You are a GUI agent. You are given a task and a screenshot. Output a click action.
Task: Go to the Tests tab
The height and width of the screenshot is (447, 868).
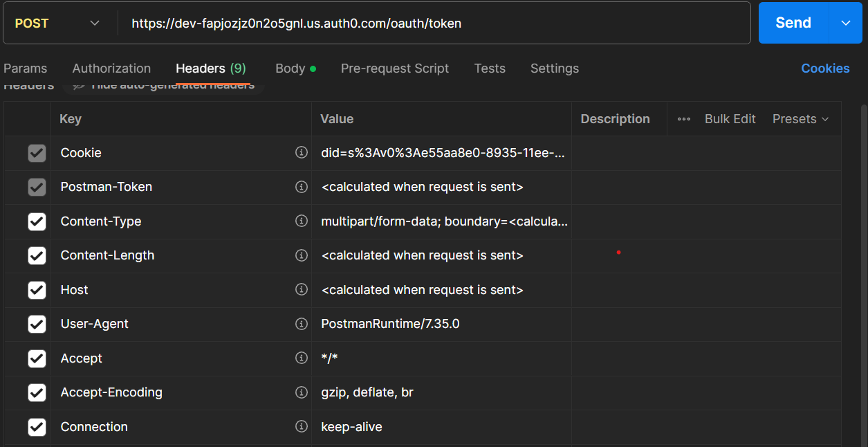pos(490,69)
